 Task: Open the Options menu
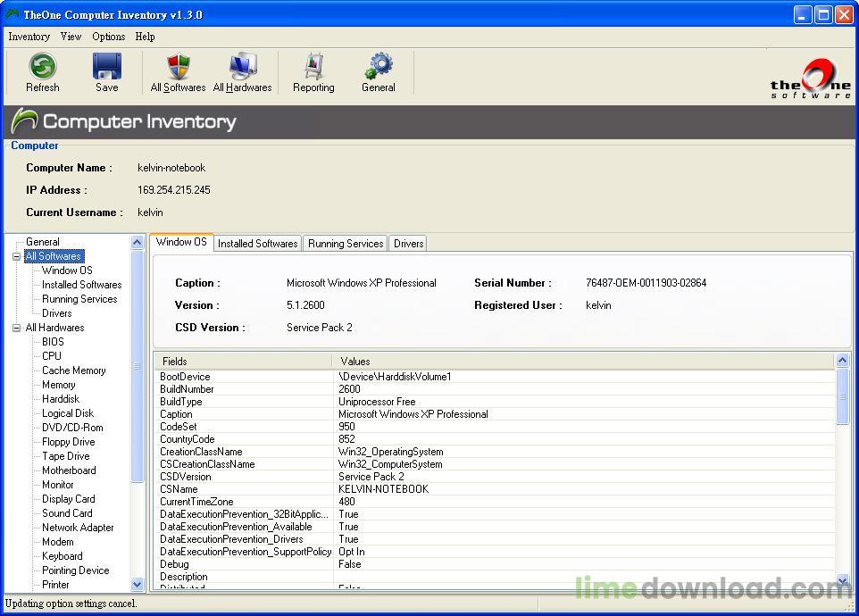click(x=108, y=37)
